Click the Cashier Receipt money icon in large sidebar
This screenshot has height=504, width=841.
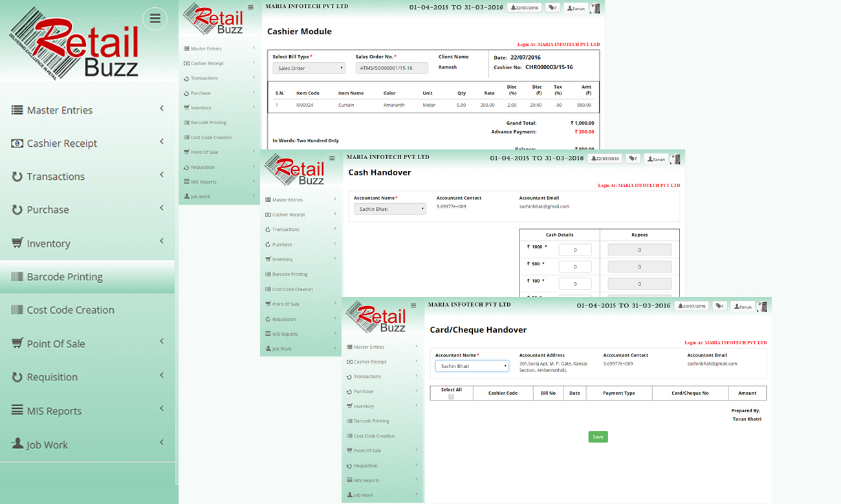17,143
